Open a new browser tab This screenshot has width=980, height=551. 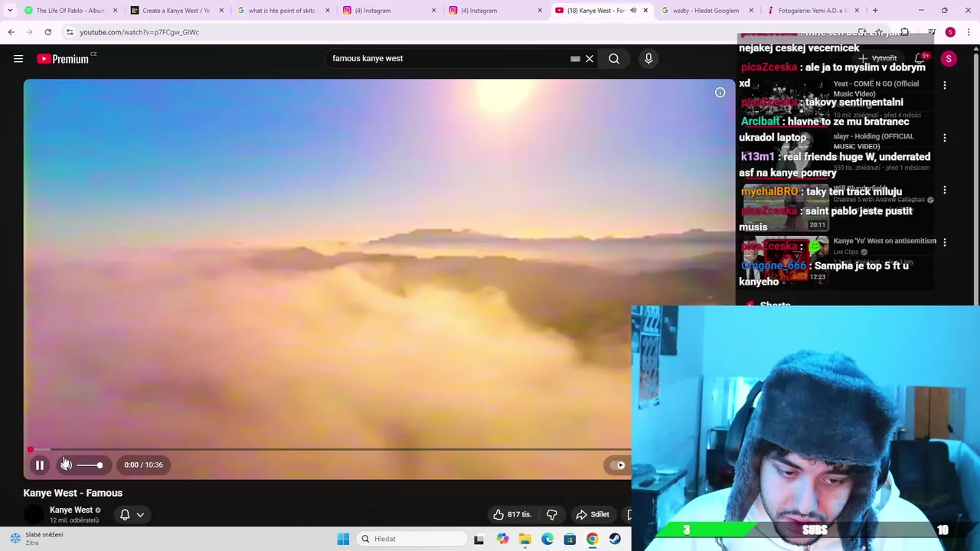click(x=875, y=11)
